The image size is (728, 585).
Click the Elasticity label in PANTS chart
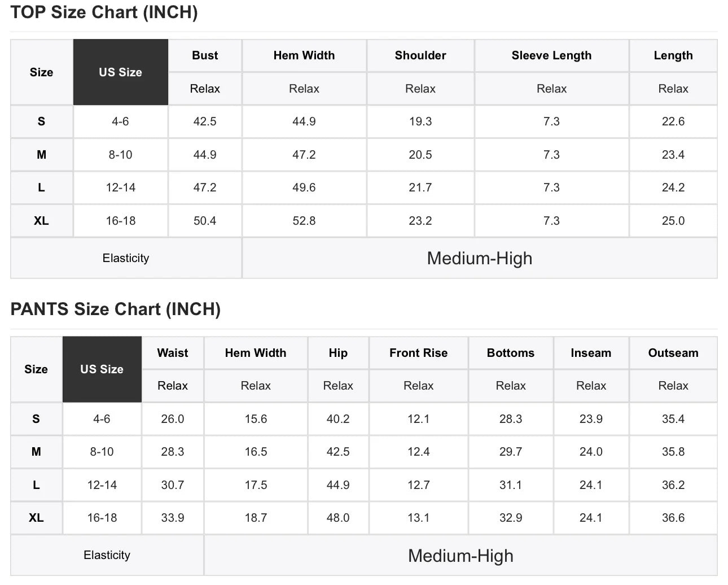(107, 555)
